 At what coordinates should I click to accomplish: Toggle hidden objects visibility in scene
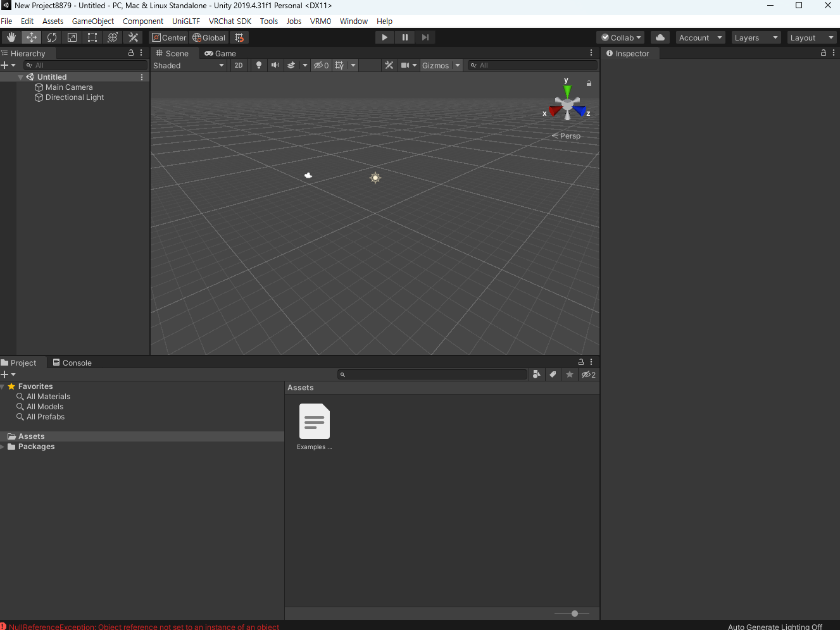click(x=321, y=65)
